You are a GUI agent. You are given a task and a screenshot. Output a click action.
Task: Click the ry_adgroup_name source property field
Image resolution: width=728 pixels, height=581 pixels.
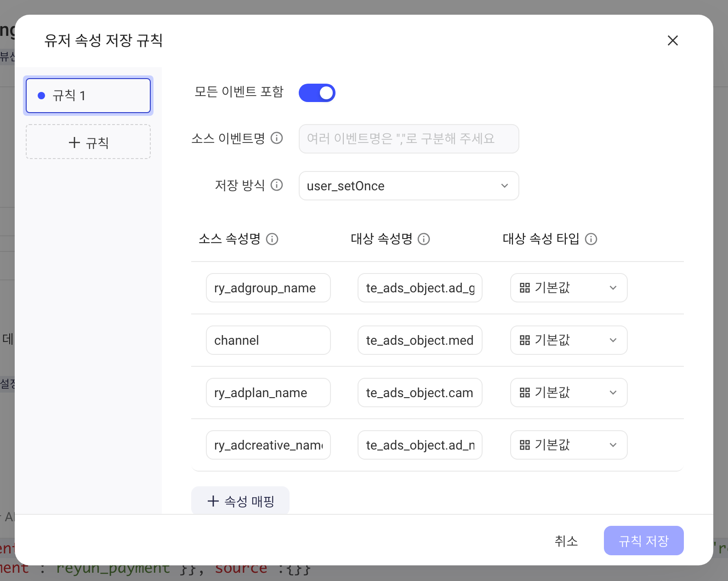click(268, 288)
